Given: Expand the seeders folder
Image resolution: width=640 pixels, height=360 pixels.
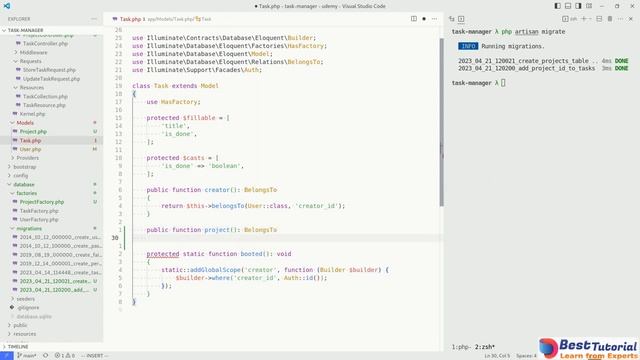Looking at the screenshot, I should 25,299.
